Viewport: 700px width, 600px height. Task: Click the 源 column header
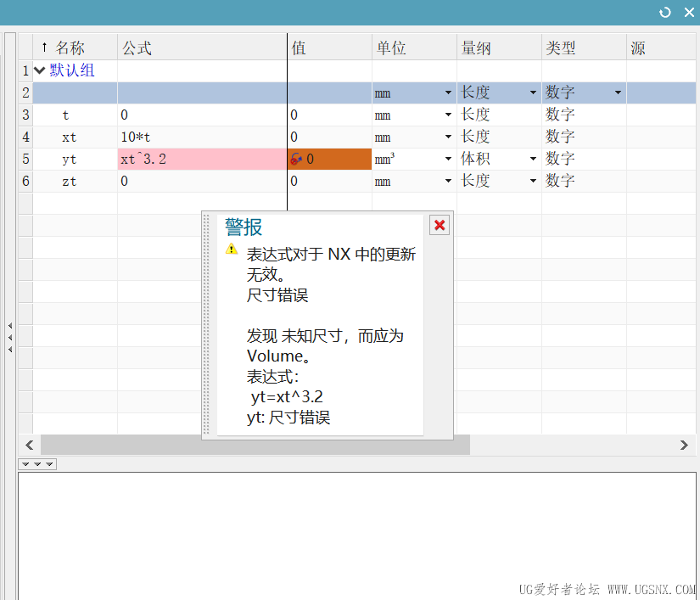click(x=662, y=47)
